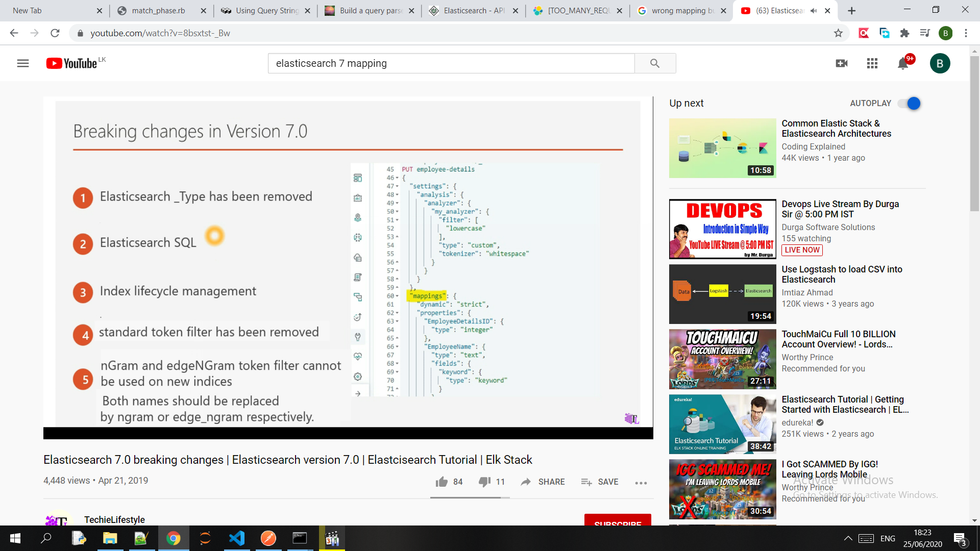Open Visual Studio Code from the taskbar
The height and width of the screenshot is (551, 980).
[x=237, y=538]
